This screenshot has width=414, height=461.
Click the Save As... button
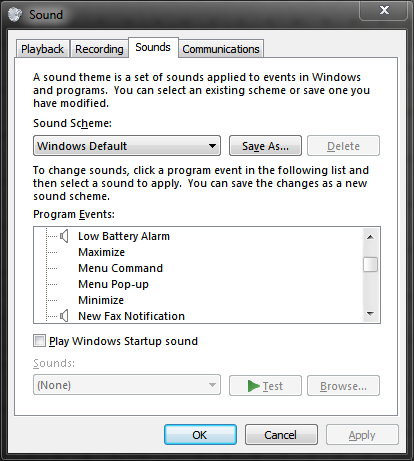pyautogui.click(x=265, y=146)
